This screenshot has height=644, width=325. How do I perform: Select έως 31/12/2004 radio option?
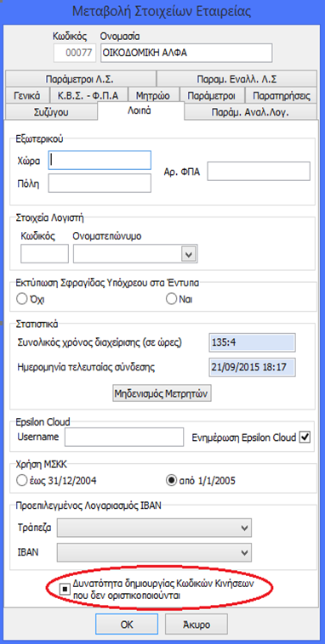pos(21,481)
